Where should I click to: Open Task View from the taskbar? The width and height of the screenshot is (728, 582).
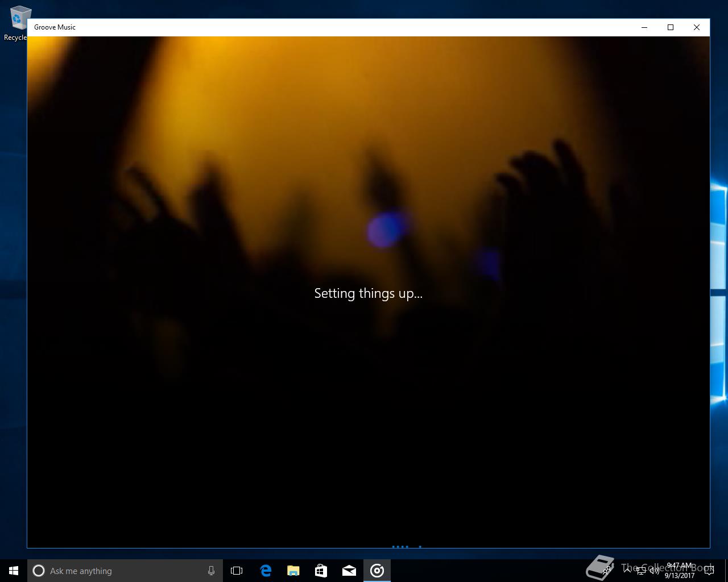click(237, 571)
